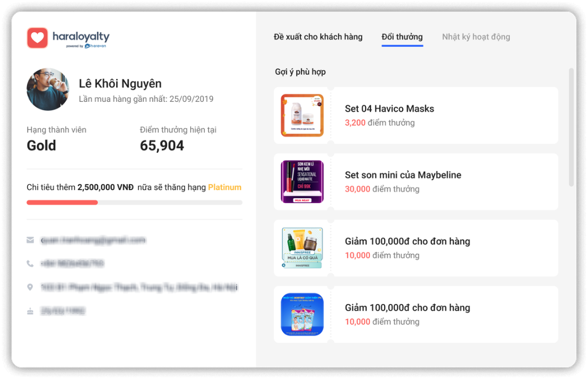Select the Đổi thưởng tab
Image resolution: width=588 pixels, height=379 pixels.
(x=402, y=37)
